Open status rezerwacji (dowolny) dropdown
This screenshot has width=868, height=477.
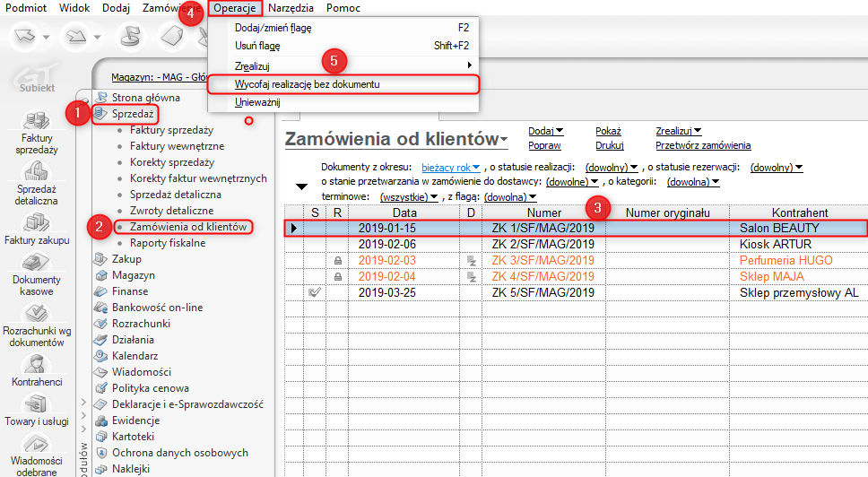777,167
